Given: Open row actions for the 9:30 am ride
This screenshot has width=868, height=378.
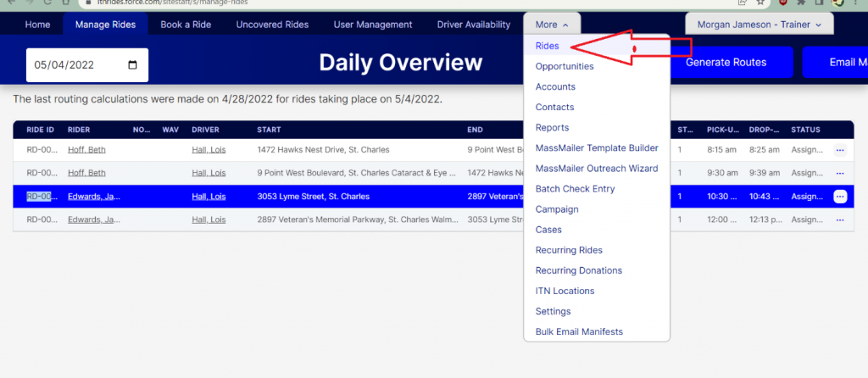Looking at the screenshot, I should (x=840, y=173).
